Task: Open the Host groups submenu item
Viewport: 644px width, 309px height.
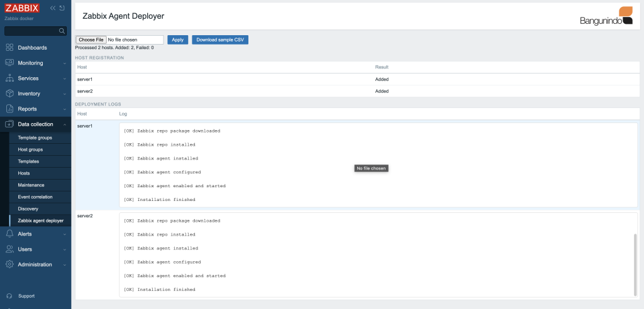Action: (x=30, y=149)
